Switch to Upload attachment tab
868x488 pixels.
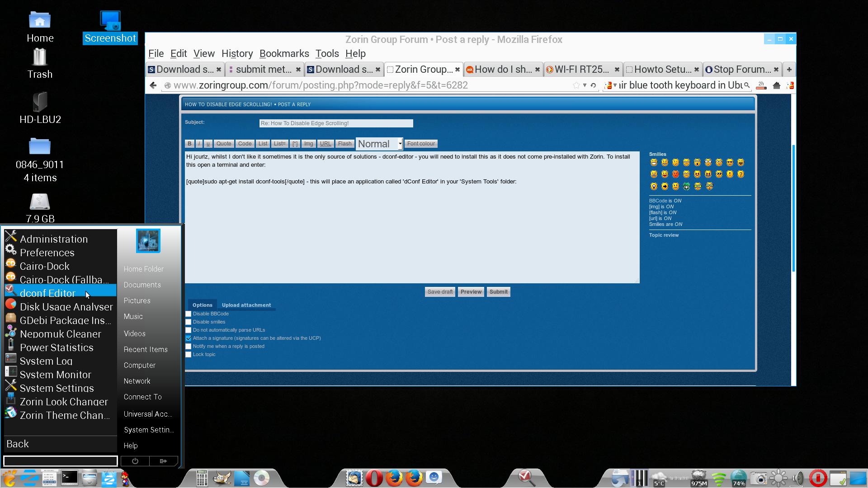[x=246, y=305]
